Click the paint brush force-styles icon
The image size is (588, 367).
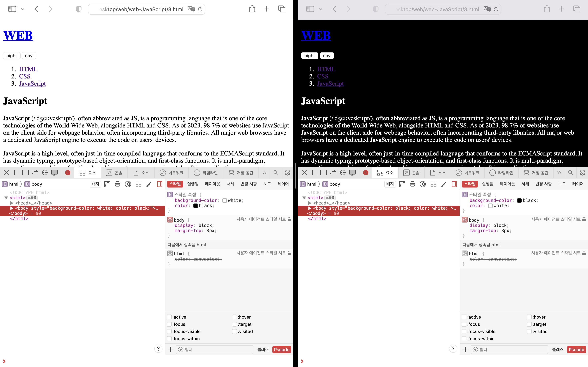[149, 184]
